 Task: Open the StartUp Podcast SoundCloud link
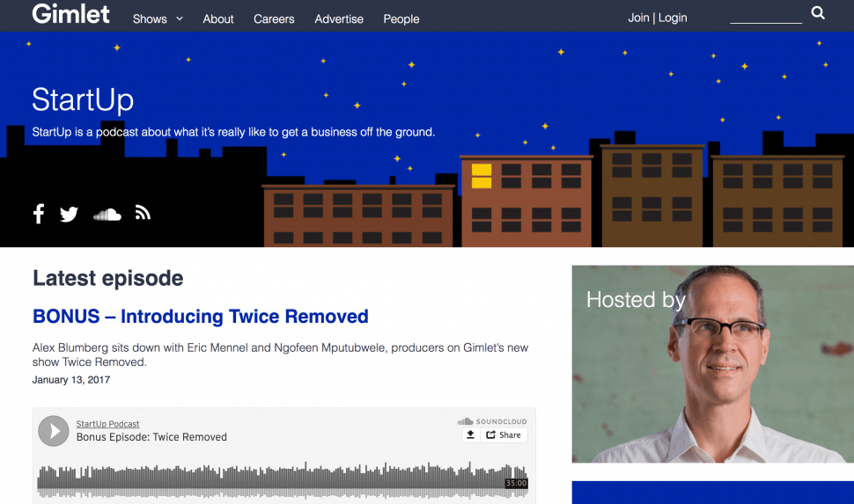(107, 424)
